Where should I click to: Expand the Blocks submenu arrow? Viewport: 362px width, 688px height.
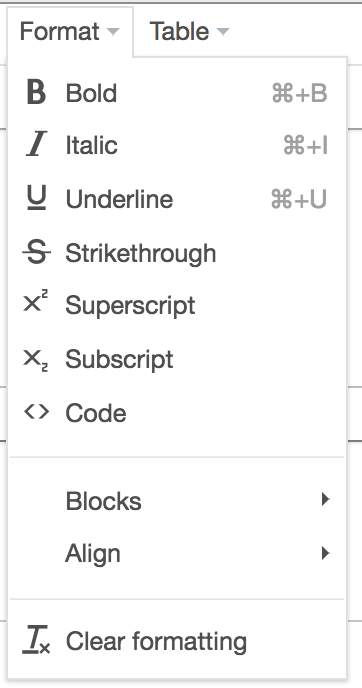point(325,499)
